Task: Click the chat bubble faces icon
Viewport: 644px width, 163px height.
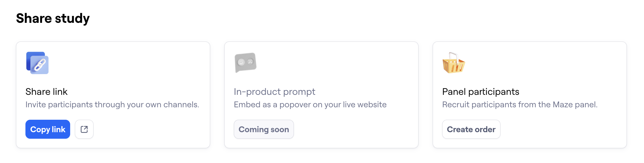Action: pyautogui.click(x=246, y=63)
